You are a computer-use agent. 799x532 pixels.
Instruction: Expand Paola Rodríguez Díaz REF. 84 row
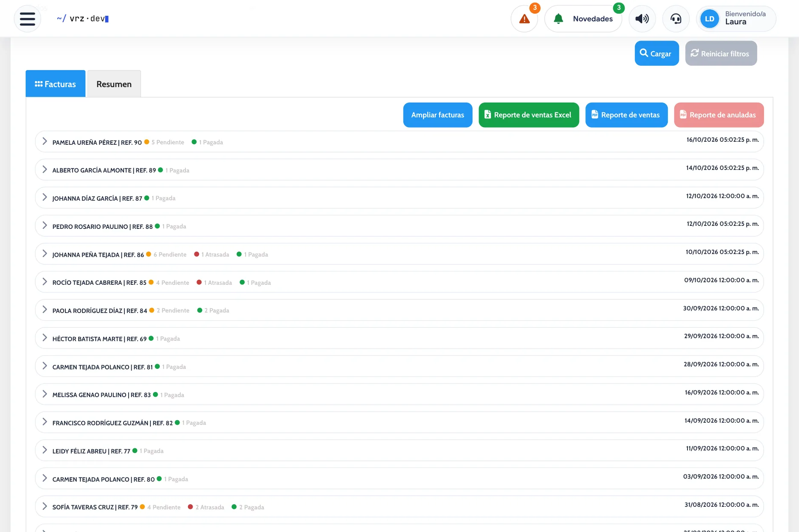click(x=399, y=310)
